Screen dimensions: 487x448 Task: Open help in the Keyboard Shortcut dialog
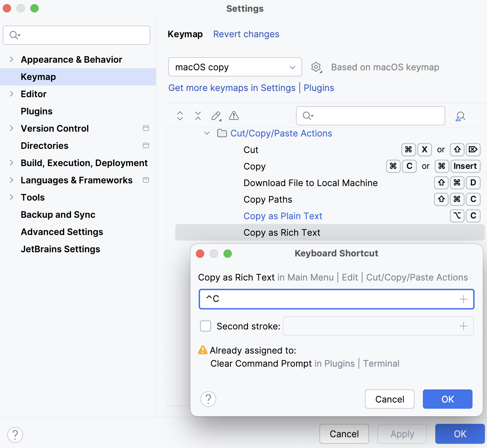tap(208, 399)
